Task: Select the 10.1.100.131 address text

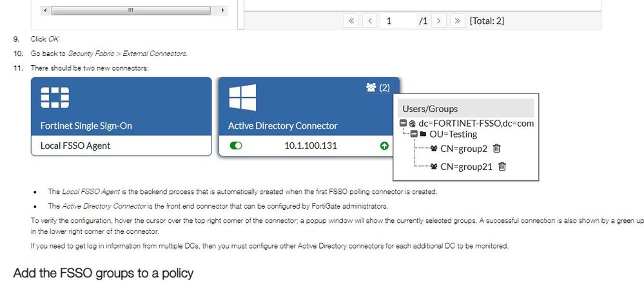Action: click(311, 146)
